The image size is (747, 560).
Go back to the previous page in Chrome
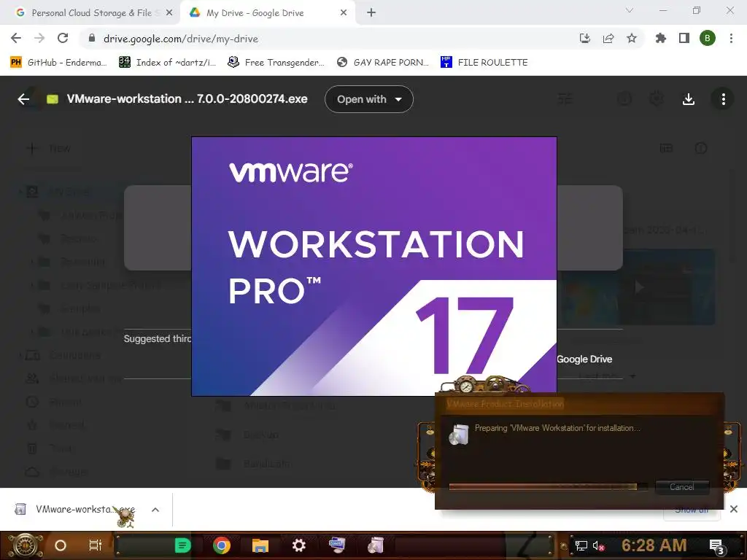pyautogui.click(x=16, y=38)
